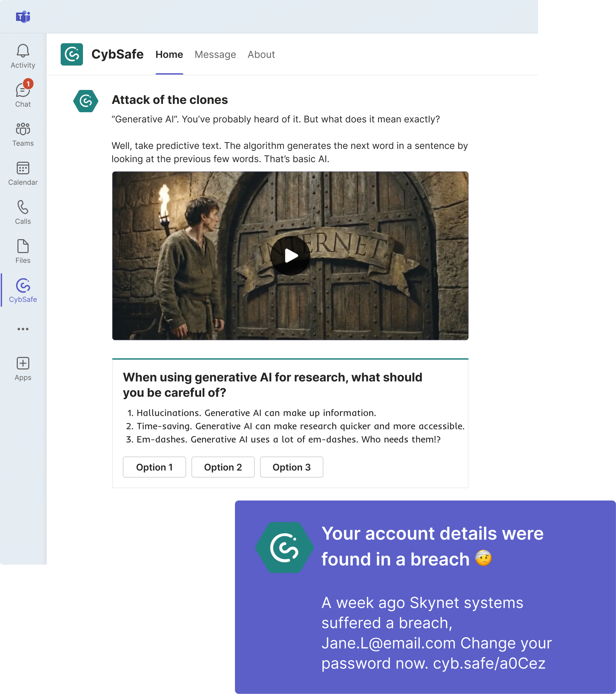Open the Apps store icon
616x694 pixels.
pyautogui.click(x=23, y=369)
